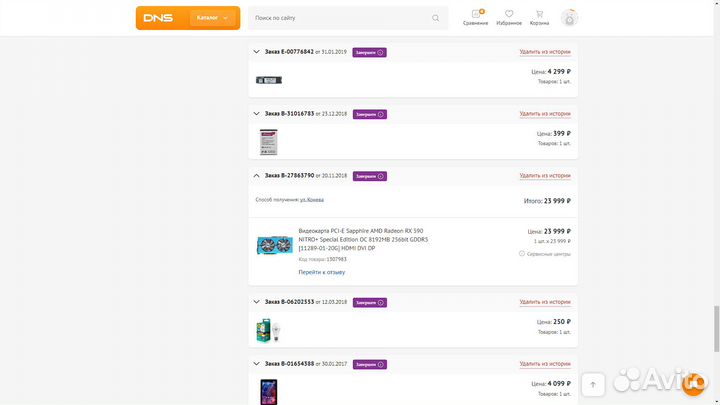720x405 pixels.
Task: Select price 250 ₽ text
Action: 562,322
